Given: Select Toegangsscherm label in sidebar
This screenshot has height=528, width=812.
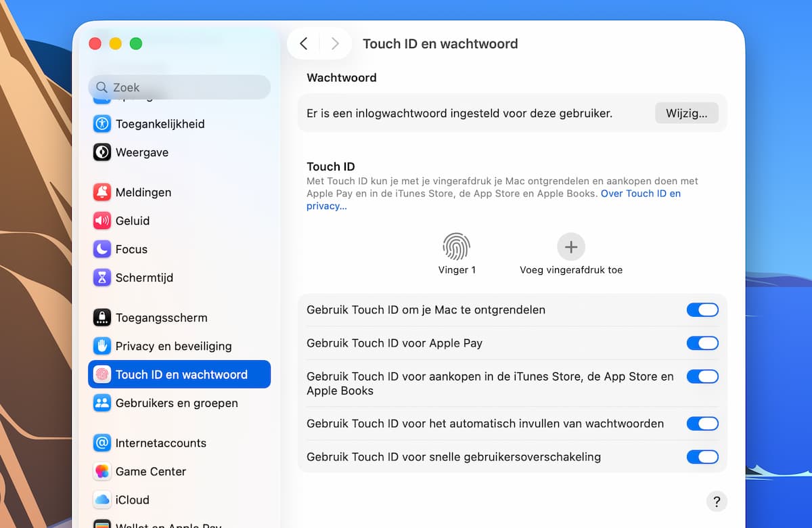Looking at the screenshot, I should pos(162,317).
